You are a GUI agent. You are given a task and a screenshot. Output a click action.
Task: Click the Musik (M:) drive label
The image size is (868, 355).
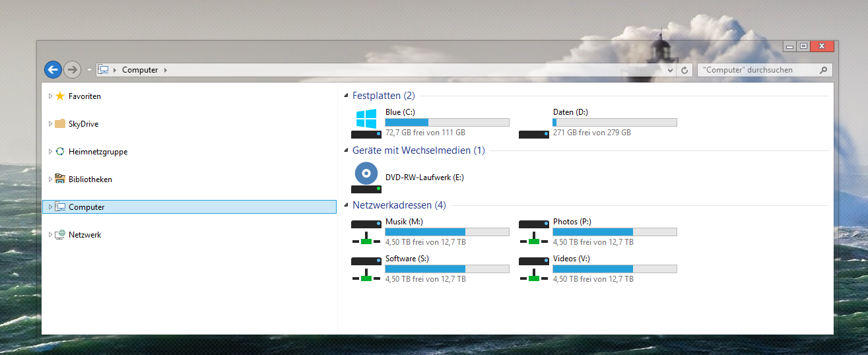point(404,222)
